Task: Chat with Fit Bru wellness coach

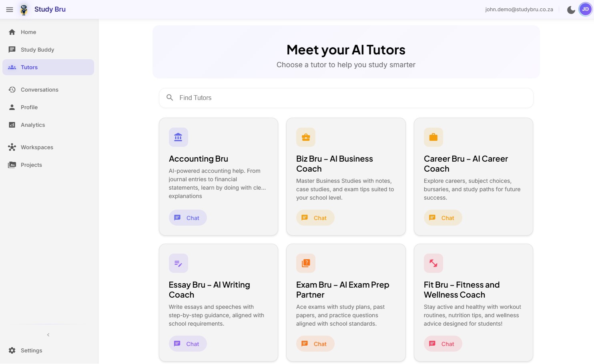Action: (x=443, y=344)
